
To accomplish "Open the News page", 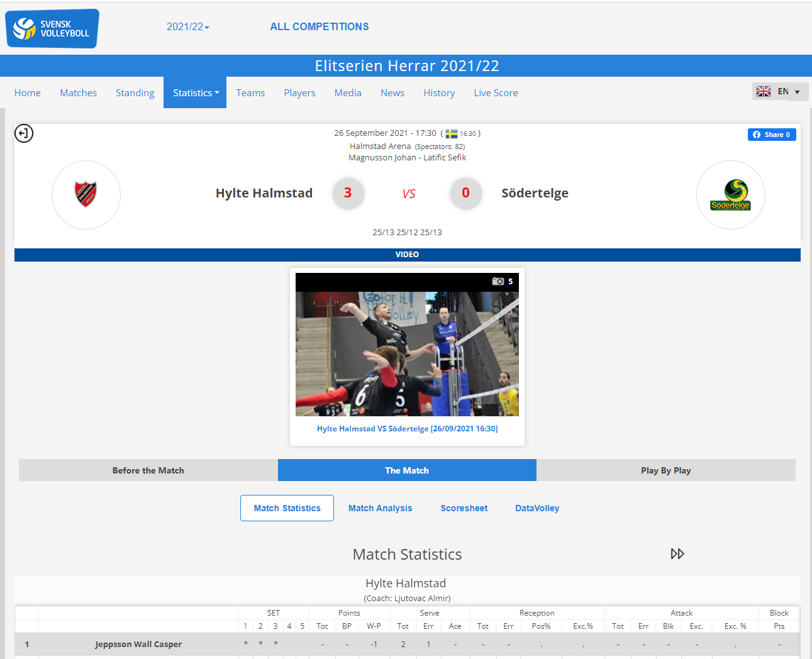I will point(392,93).
